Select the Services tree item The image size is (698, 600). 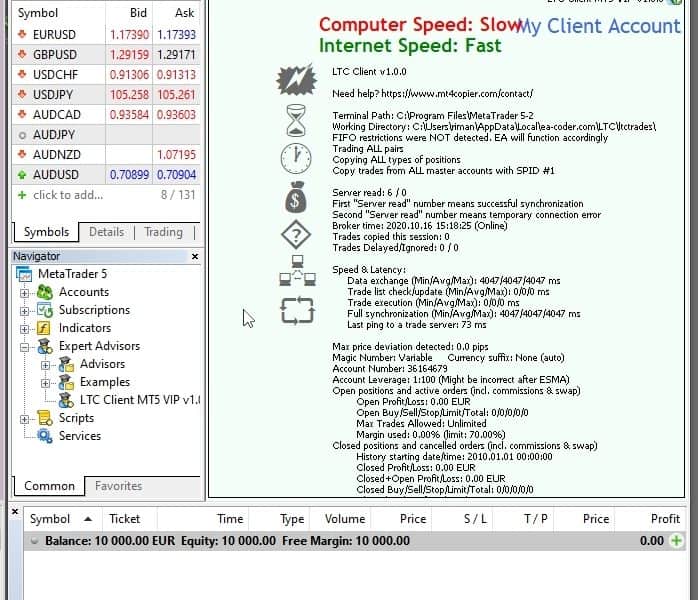tap(80, 436)
